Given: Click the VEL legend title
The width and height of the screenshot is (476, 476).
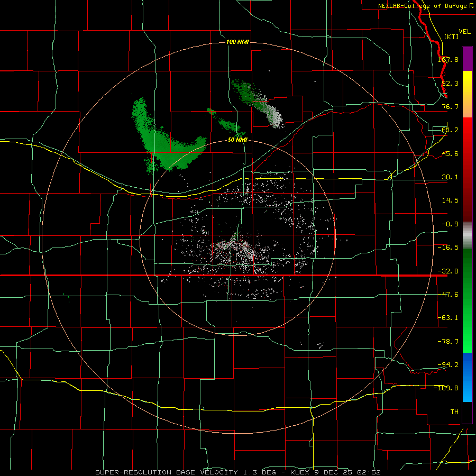Looking at the screenshot, I should pyautogui.click(x=464, y=32).
